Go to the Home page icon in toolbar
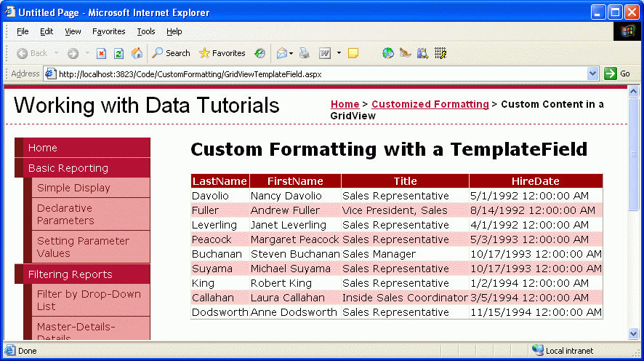 click(x=137, y=53)
